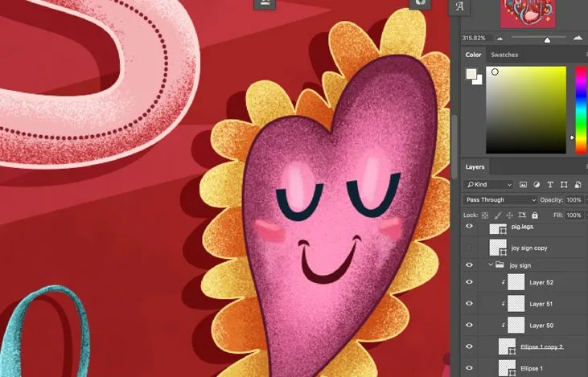Click the clipping mask arrow on Layer 50
This screenshot has width=588, height=377.
[504, 326]
